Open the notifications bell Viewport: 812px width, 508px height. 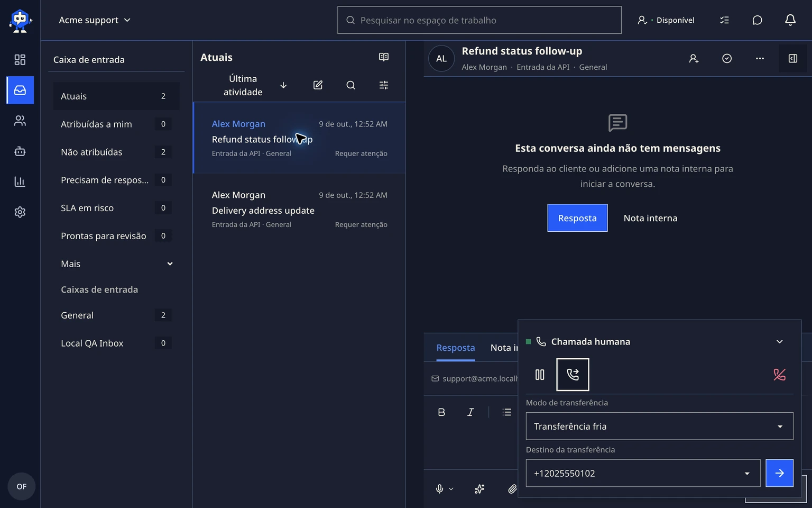point(790,20)
